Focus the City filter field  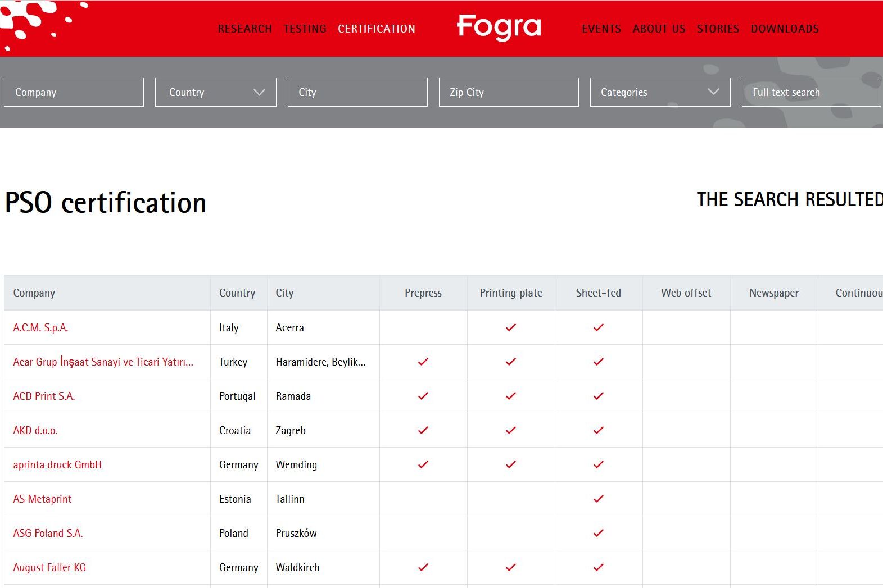pyautogui.click(x=357, y=92)
